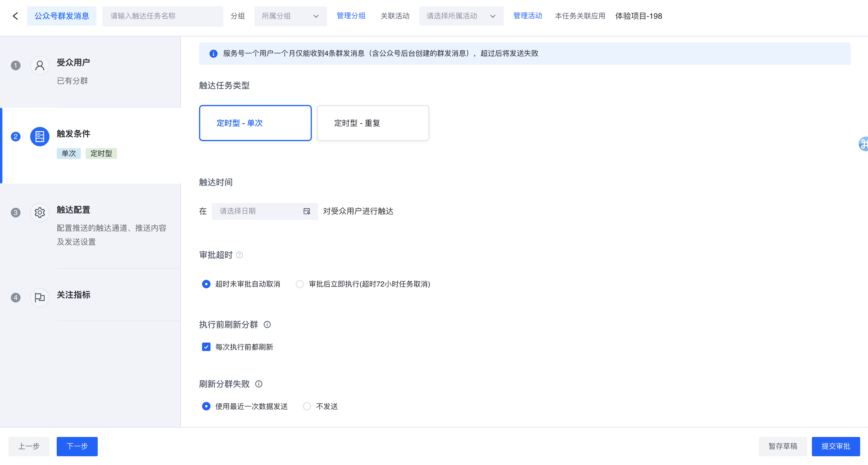The height and width of the screenshot is (465, 868).
Task: Click the focus metrics flag icon
Action: pos(40,298)
